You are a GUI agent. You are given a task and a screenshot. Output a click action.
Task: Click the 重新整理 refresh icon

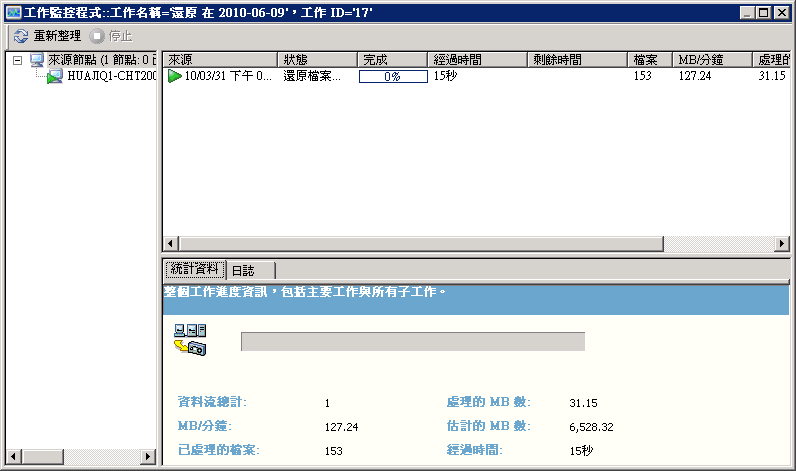21,36
